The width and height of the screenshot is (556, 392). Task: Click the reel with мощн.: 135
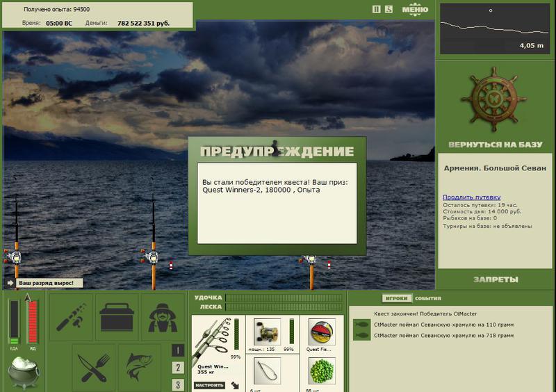tap(268, 332)
